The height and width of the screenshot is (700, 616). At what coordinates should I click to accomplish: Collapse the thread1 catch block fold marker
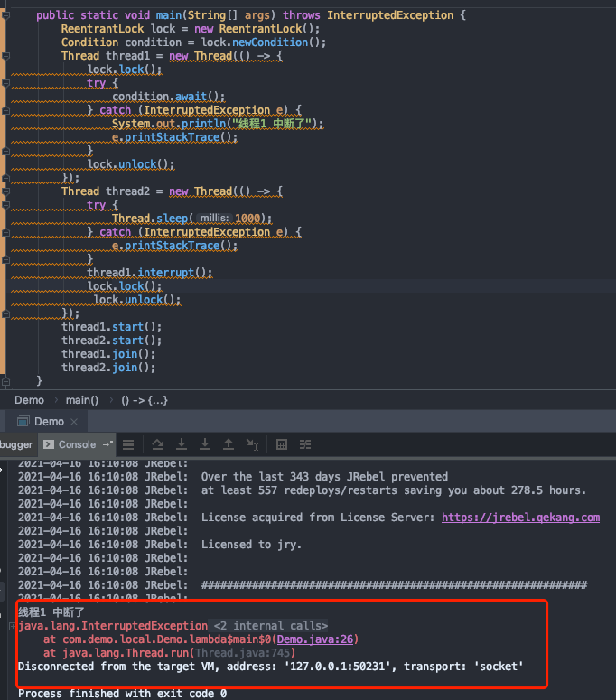pos(5,111)
